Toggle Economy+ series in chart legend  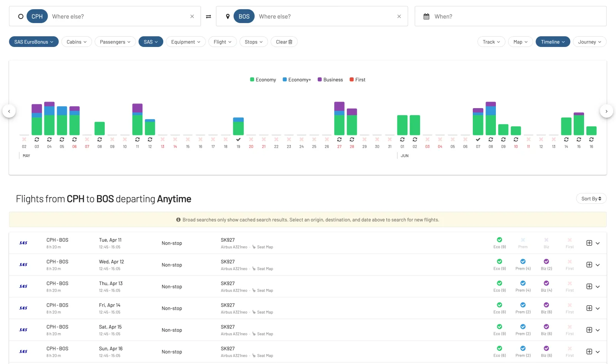[x=297, y=80]
